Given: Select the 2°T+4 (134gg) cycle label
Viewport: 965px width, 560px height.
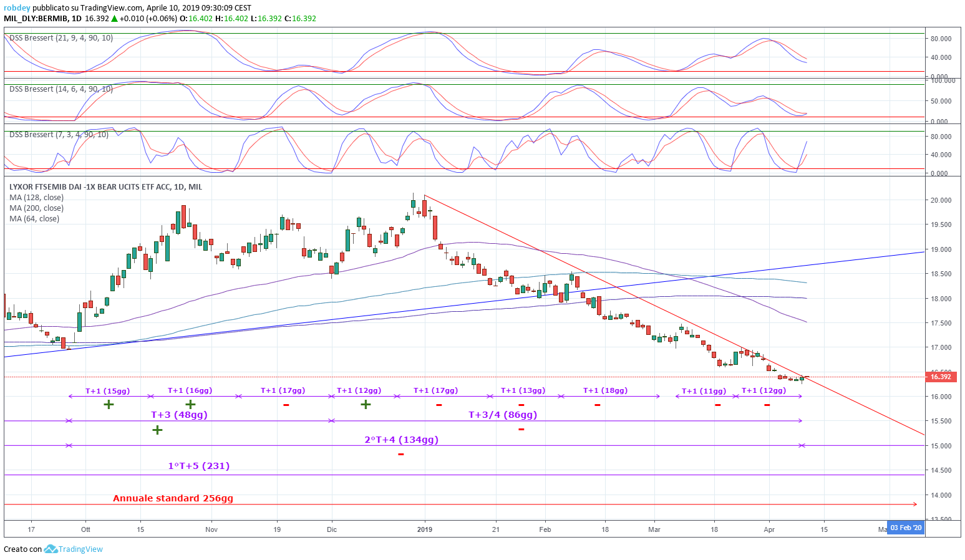Looking at the screenshot, I should coord(402,440).
